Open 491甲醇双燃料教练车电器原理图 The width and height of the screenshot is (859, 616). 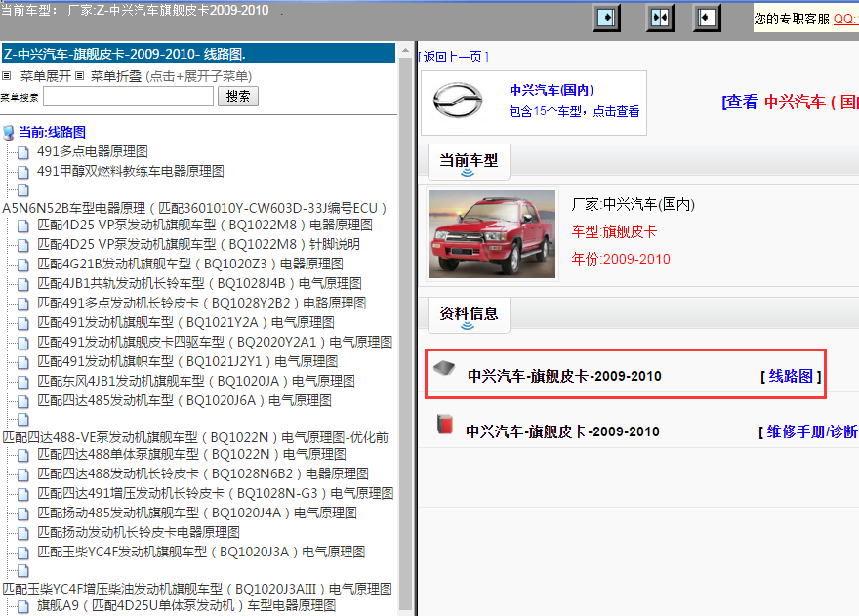(131, 172)
